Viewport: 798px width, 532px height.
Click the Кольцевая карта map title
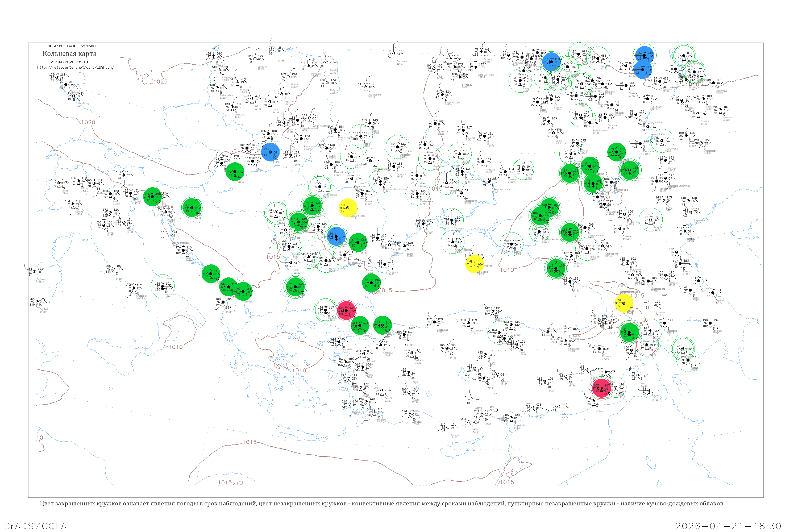(69, 54)
